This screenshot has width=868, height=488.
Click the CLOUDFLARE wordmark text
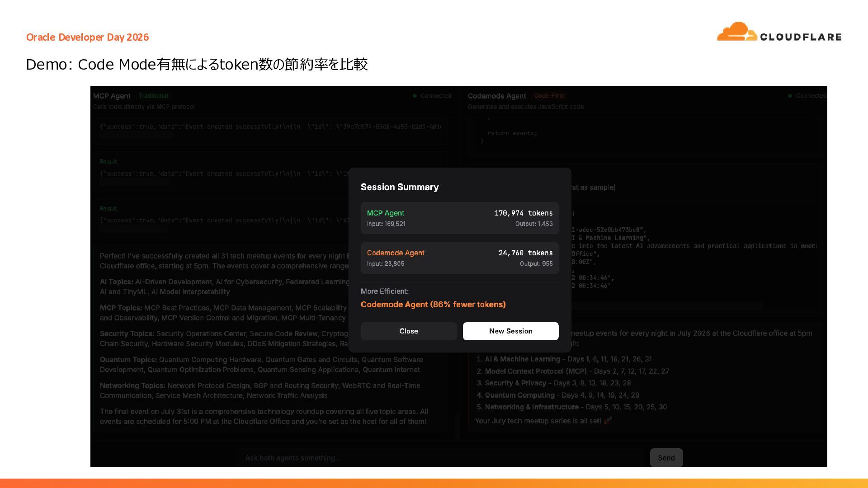(x=801, y=37)
